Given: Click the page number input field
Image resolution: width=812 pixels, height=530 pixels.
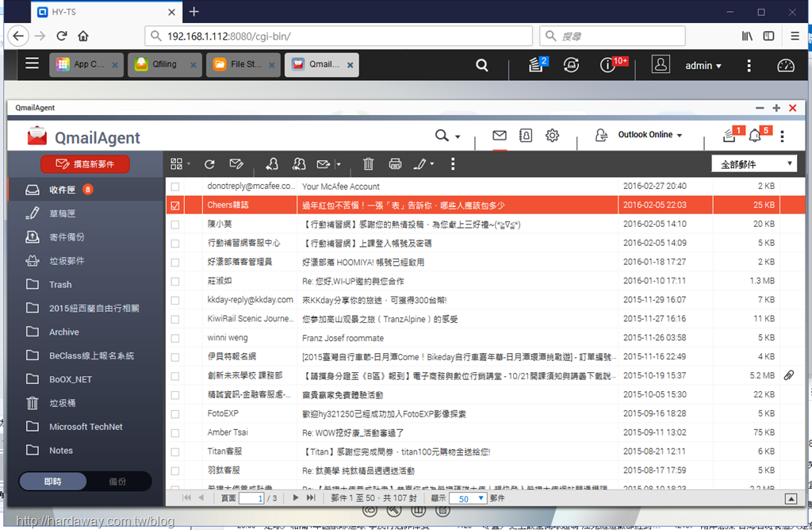Looking at the screenshot, I should click(251, 498).
